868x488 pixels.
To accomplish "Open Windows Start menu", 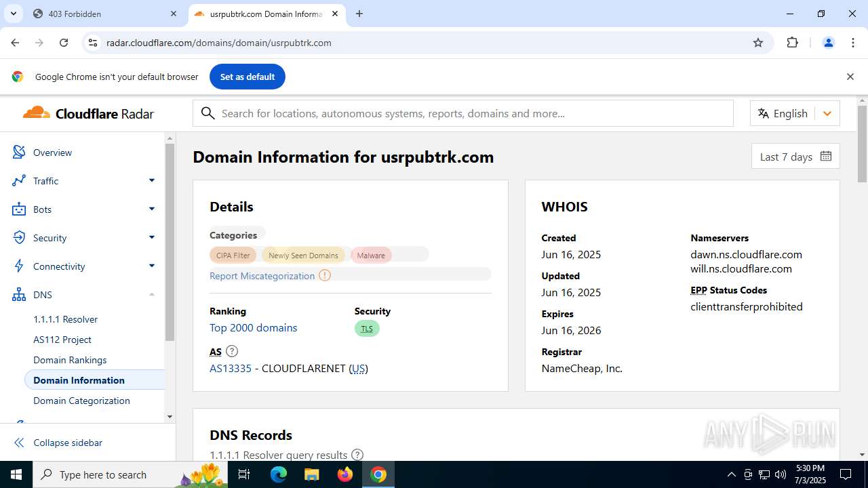I will (16, 474).
